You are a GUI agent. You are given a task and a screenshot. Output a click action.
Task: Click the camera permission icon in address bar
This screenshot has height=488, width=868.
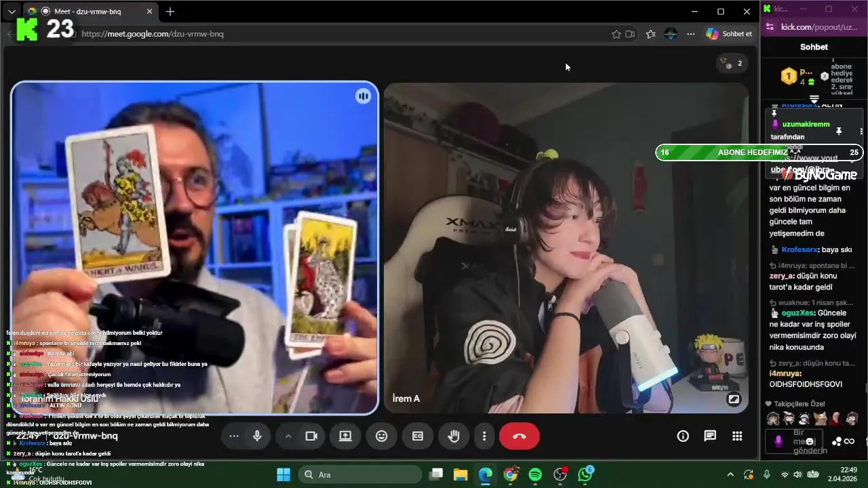point(630,34)
